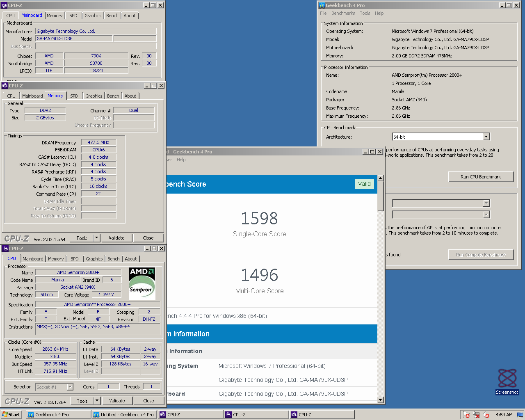
Task: Click Validate in the CPU window
Action: (x=117, y=401)
